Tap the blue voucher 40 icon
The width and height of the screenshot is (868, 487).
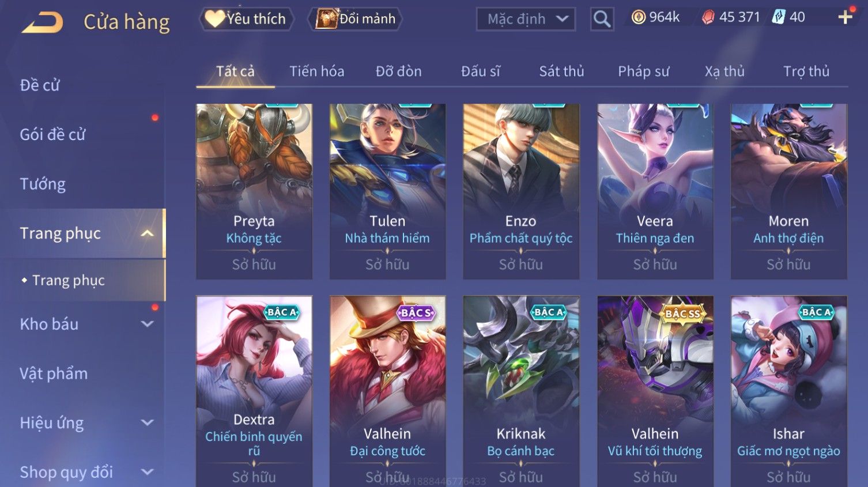pyautogui.click(x=779, y=17)
